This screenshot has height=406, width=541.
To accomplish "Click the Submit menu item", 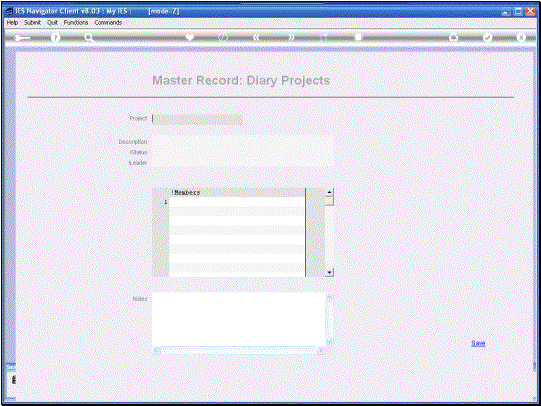I will click(32, 22).
